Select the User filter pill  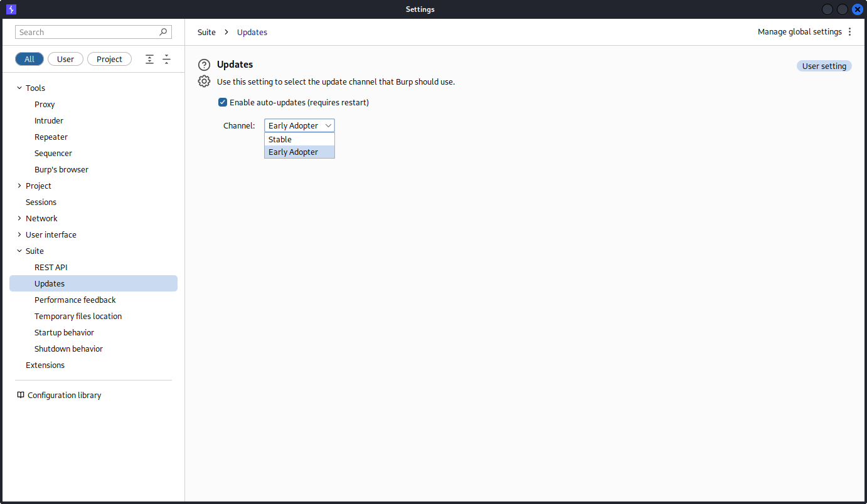(65, 59)
